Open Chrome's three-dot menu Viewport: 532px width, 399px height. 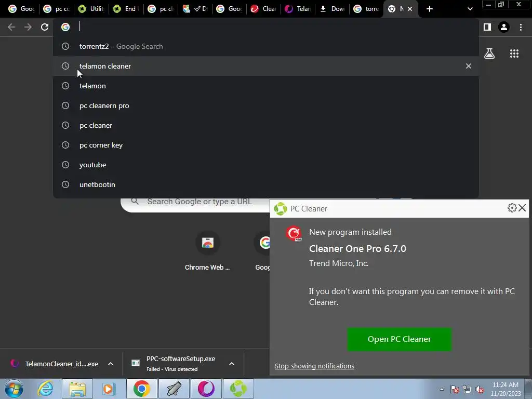(521, 27)
